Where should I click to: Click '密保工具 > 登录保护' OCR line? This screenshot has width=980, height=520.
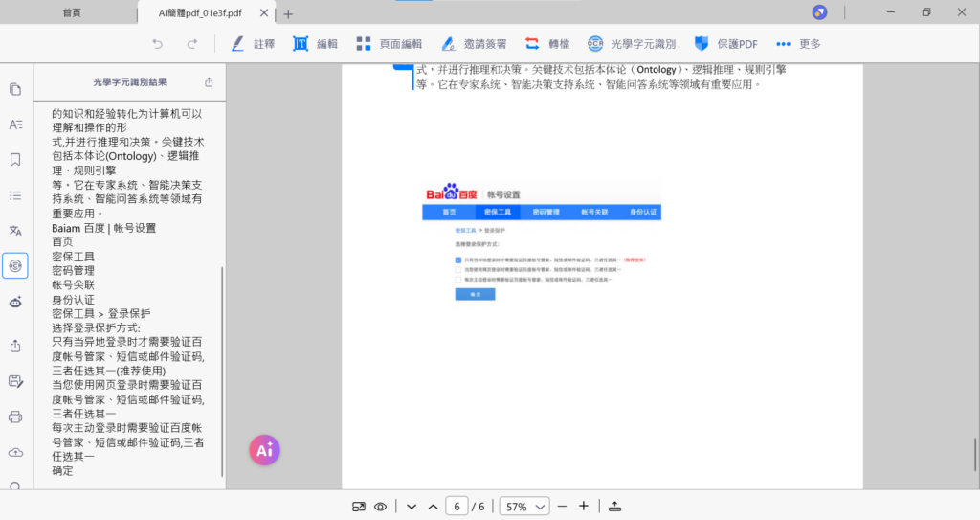coord(100,313)
